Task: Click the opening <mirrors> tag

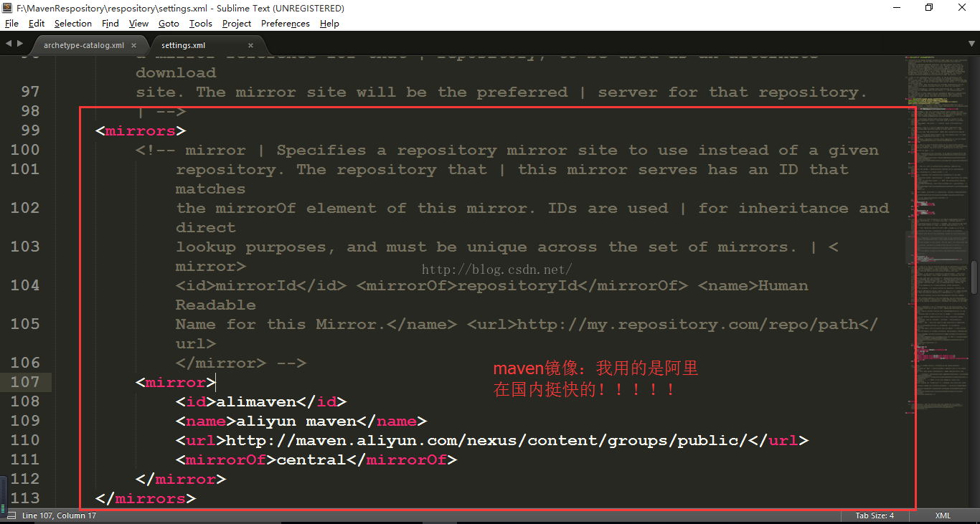Action: pos(141,130)
